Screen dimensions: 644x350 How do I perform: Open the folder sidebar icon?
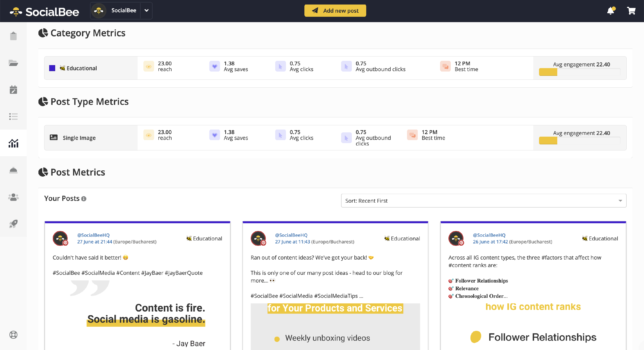pyautogui.click(x=13, y=63)
